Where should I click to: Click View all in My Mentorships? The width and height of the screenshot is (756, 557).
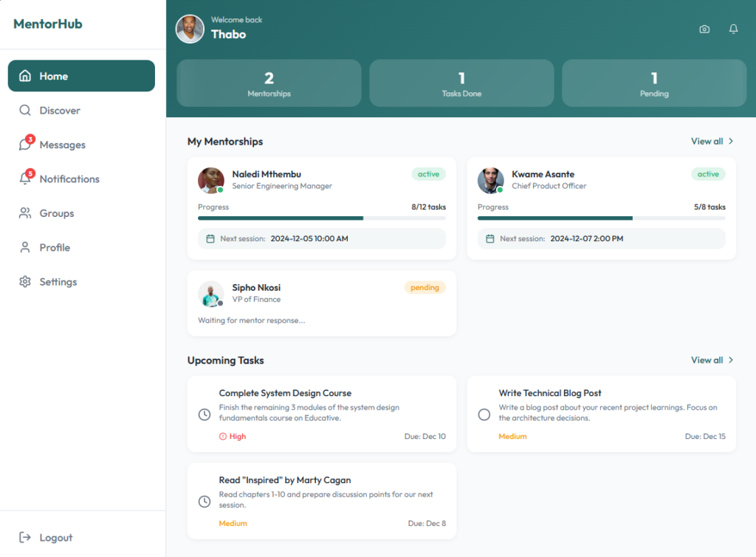tap(707, 141)
